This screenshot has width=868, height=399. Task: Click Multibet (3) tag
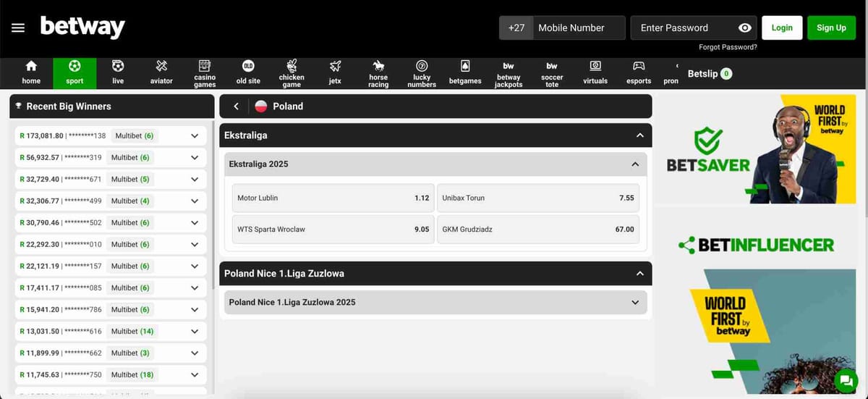click(130, 353)
